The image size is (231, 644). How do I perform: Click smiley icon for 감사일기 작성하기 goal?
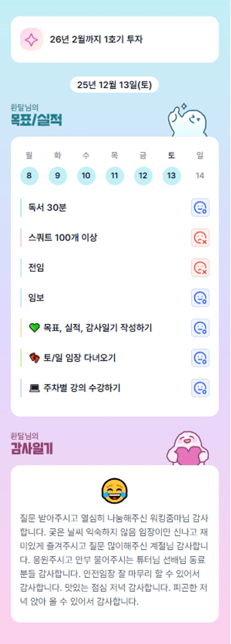point(200,328)
